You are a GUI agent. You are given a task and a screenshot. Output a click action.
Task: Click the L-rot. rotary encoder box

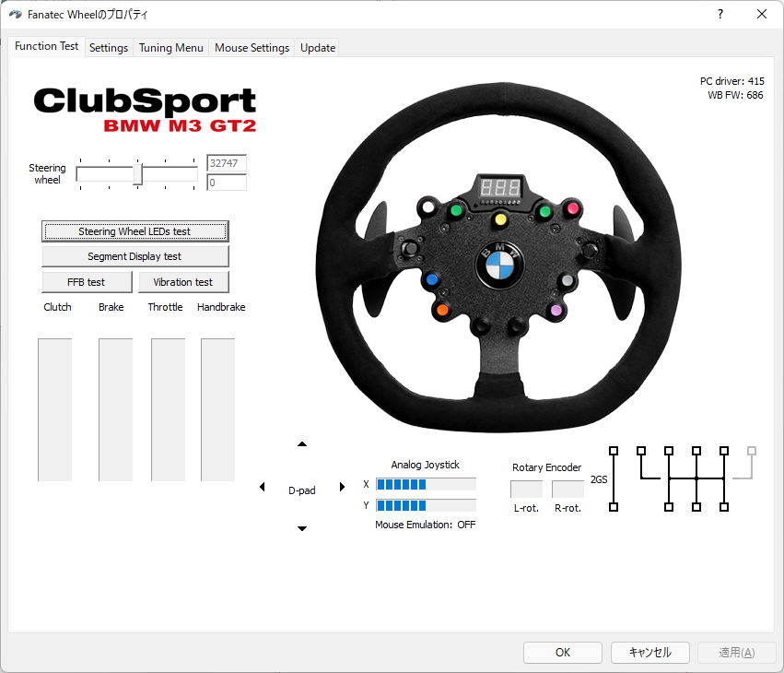pos(526,489)
